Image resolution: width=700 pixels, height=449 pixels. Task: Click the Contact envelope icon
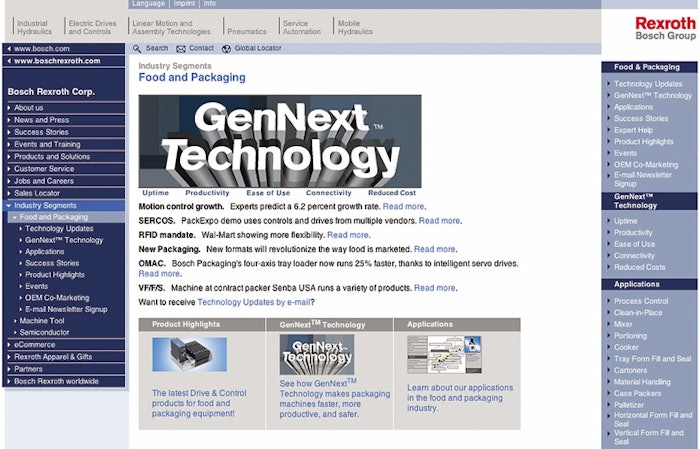pos(181,49)
